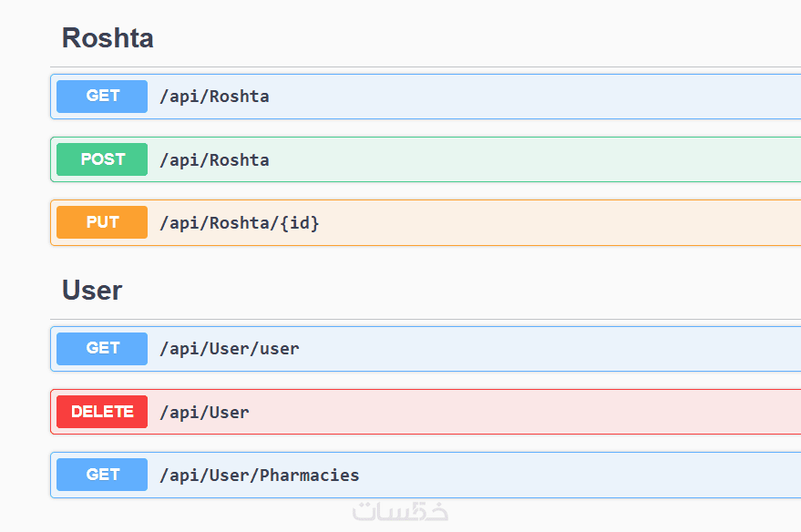Open the /api/Roshta path in GET row
Viewport: 801px width, 532px height.
click(214, 97)
